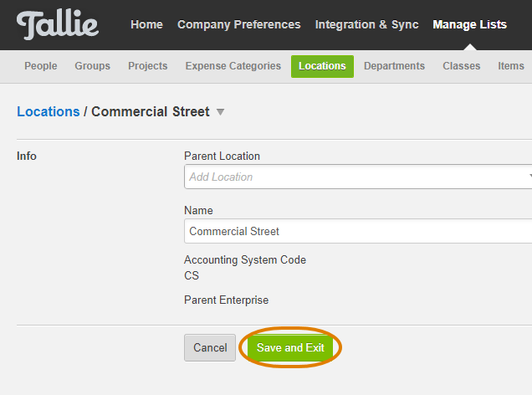Screen dimensions: 532x395
Task: Open the Classes tab
Action: 462,66
